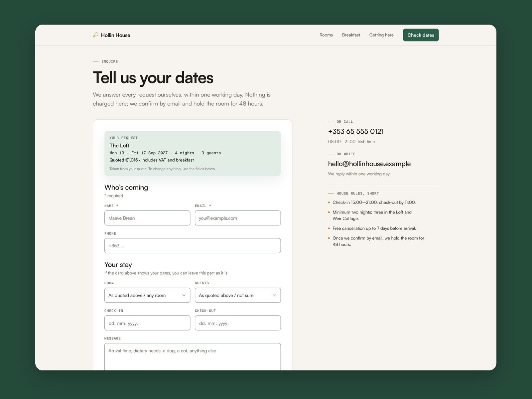The width and height of the screenshot is (532, 399).
Task: Open the Getting here nav item
Action: click(381, 35)
